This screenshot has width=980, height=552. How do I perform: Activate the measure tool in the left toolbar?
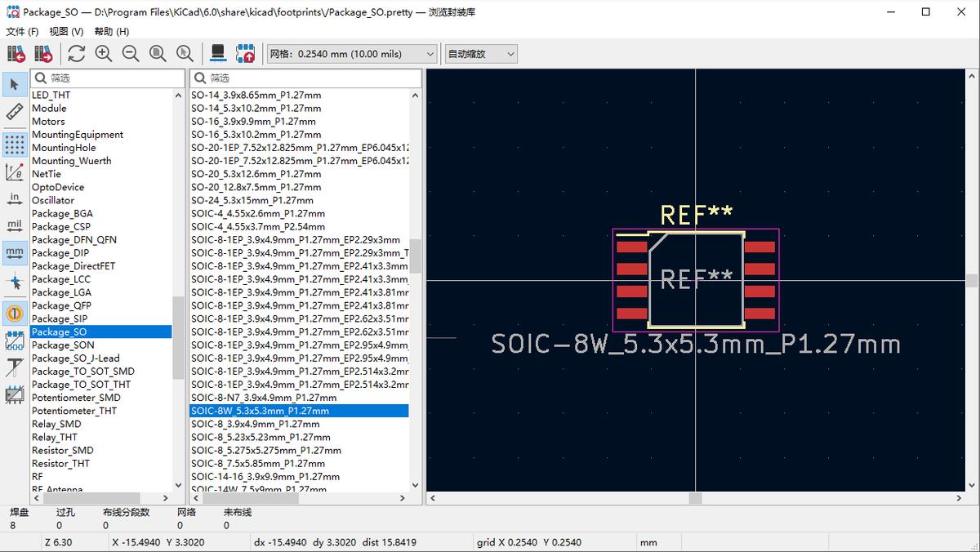[x=15, y=110]
